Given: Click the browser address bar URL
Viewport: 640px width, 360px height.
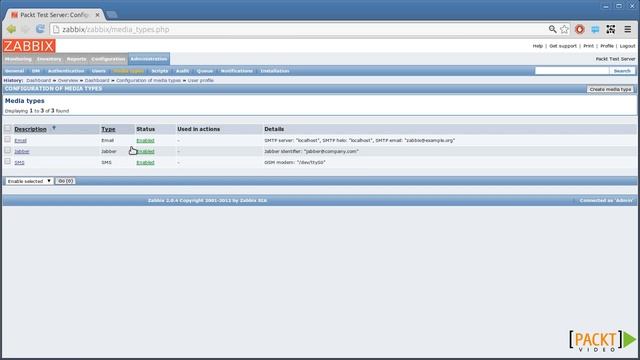Looking at the screenshot, I should click(116, 29).
